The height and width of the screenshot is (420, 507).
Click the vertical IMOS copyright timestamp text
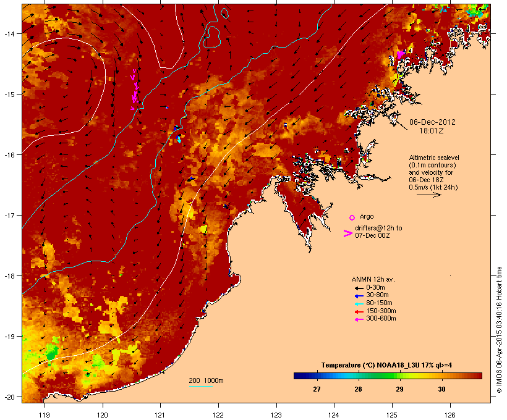(x=499, y=330)
